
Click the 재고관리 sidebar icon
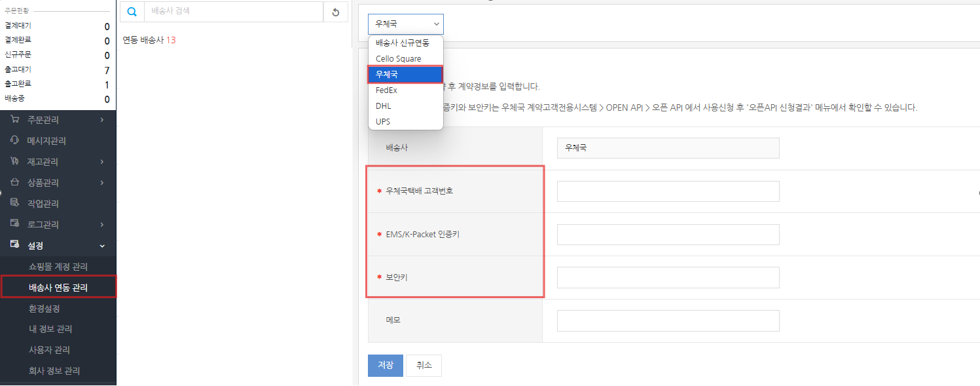click(x=14, y=162)
